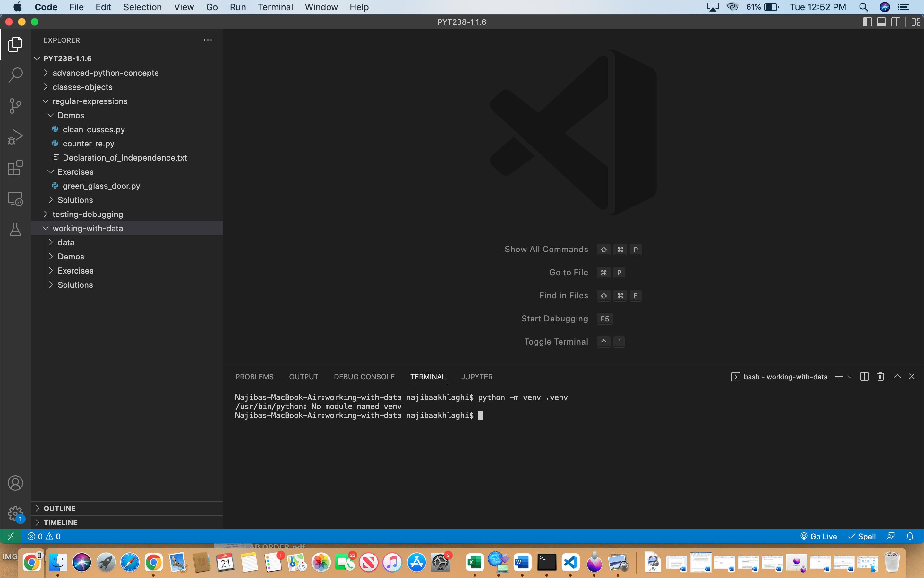Open the Manage gear settings
This screenshot has height=578, width=924.
pyautogui.click(x=15, y=514)
